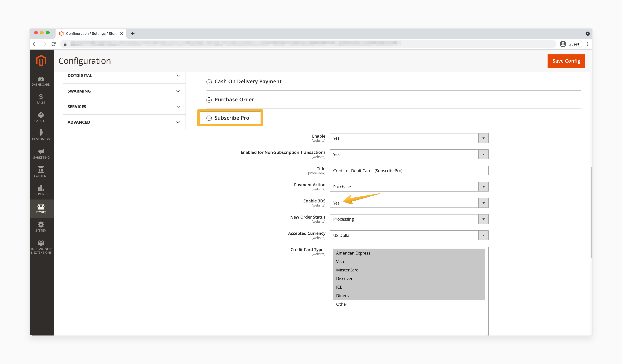Select Diners in Credit Card Types
Image resolution: width=622 pixels, height=364 pixels.
pyautogui.click(x=409, y=296)
